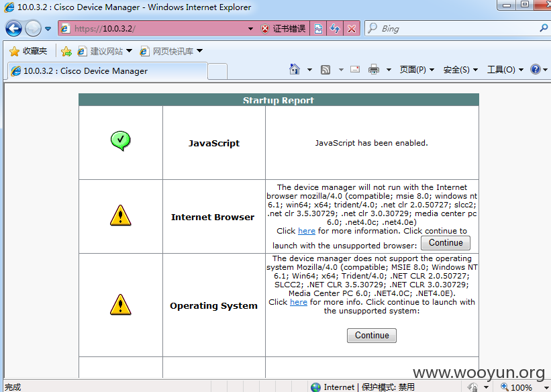Open the 工具(O) tools menu
Image resolution: width=551 pixels, height=392 pixels.
point(505,70)
